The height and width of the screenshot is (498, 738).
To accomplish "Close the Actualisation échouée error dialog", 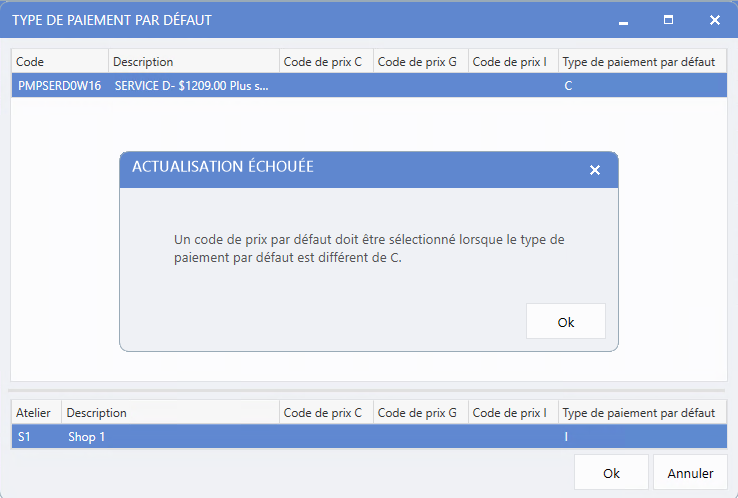I will [x=595, y=170].
